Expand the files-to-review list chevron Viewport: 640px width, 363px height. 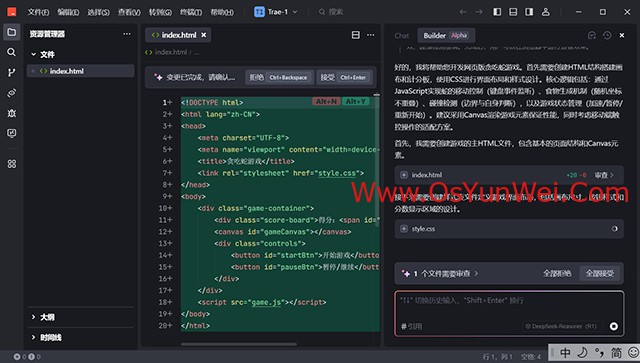pos(476,273)
